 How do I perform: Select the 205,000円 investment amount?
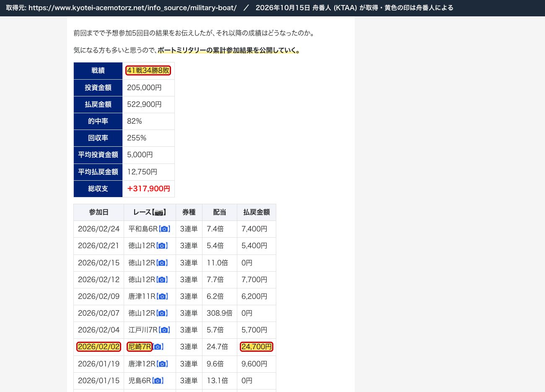click(x=144, y=88)
